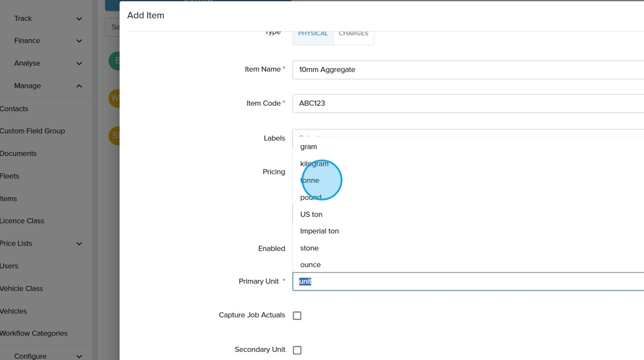Choose ounce from the unit list
Viewport: 644px width, 360px height.
pyautogui.click(x=310, y=265)
